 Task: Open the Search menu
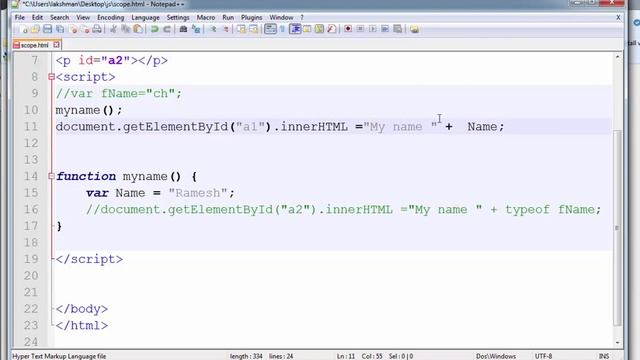[60, 18]
